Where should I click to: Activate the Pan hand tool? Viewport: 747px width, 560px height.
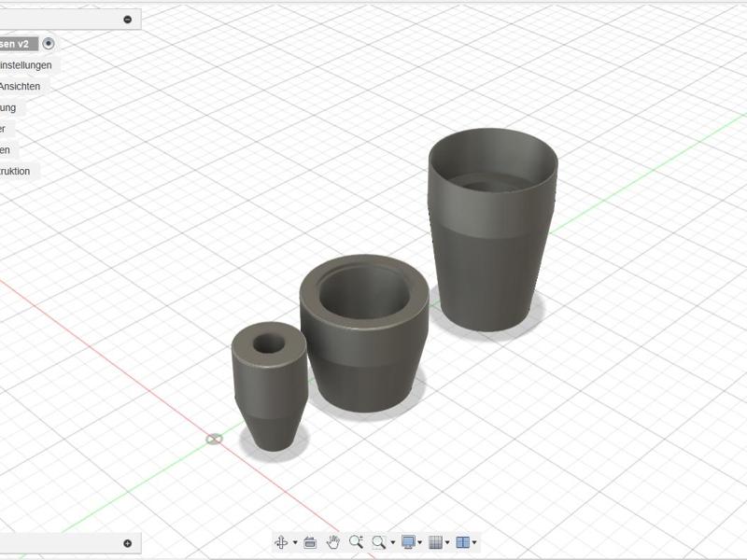click(333, 541)
